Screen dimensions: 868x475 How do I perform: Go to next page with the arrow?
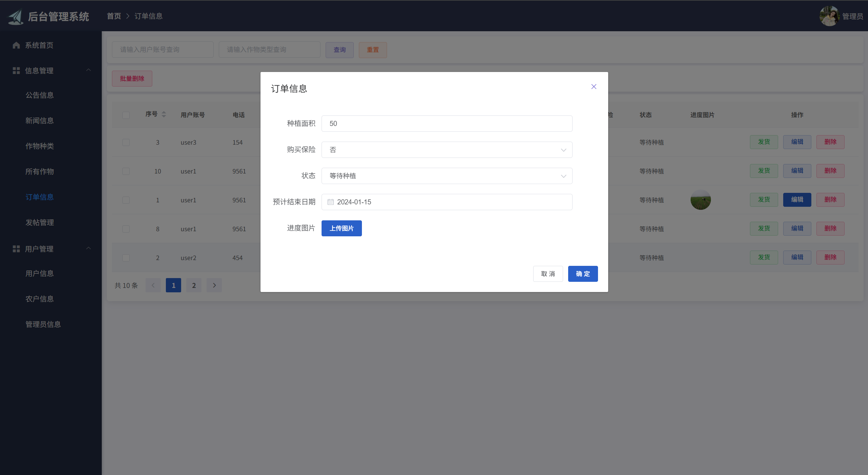(x=214, y=285)
